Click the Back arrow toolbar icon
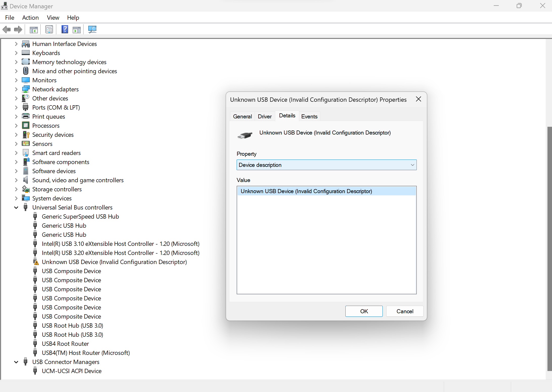552x392 pixels. (7, 30)
